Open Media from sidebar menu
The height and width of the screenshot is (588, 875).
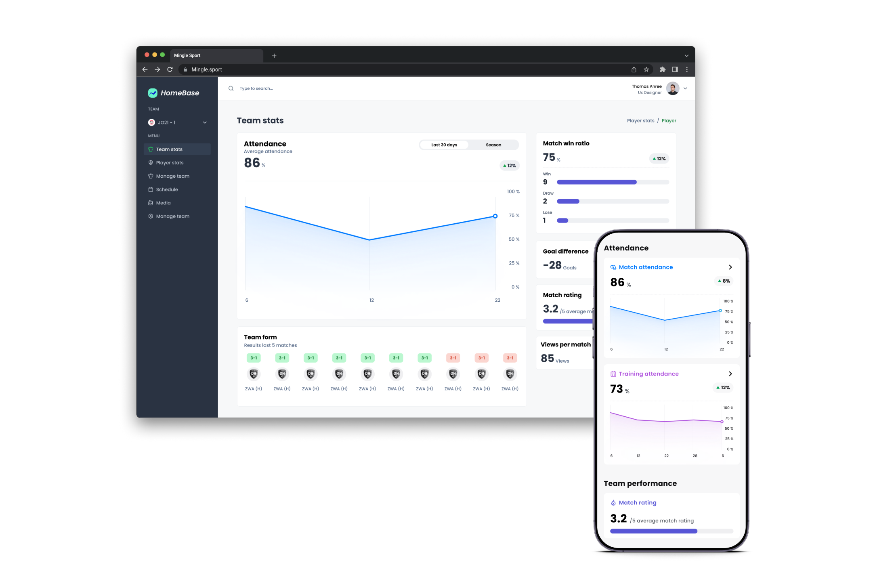click(x=163, y=203)
